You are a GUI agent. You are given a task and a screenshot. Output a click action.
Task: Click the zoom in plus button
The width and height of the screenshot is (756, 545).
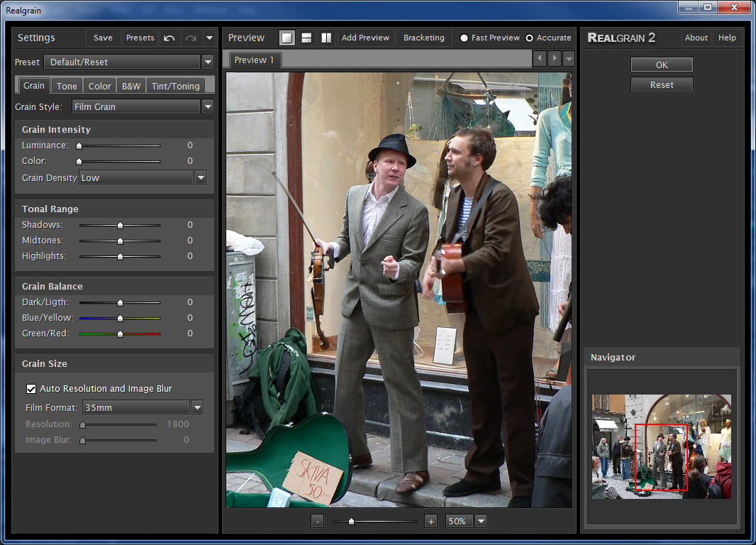click(x=430, y=522)
